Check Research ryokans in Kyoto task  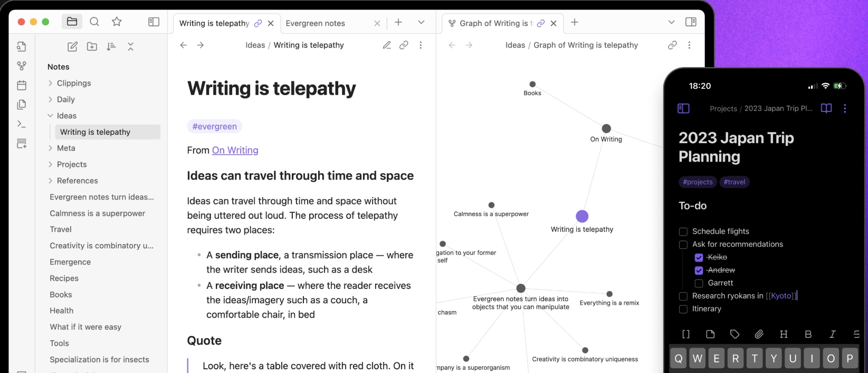click(683, 296)
